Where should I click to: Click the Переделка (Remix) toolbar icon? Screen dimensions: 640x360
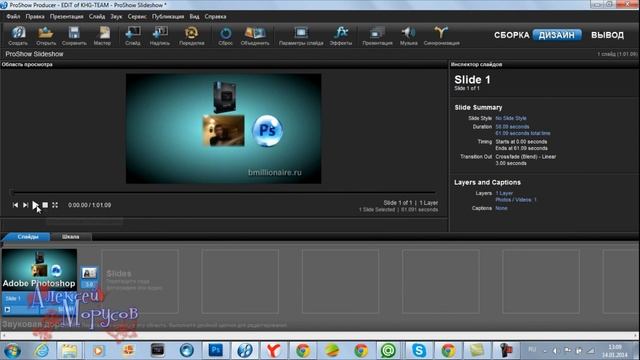(191, 36)
